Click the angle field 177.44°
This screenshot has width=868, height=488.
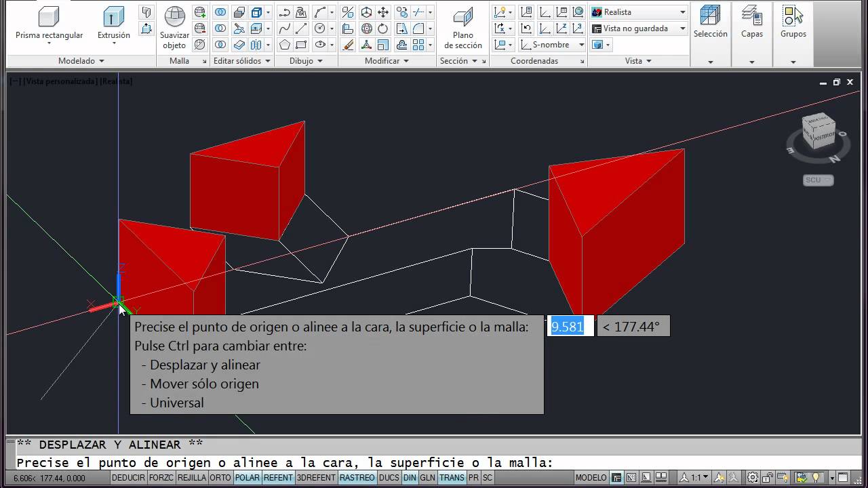tap(633, 327)
